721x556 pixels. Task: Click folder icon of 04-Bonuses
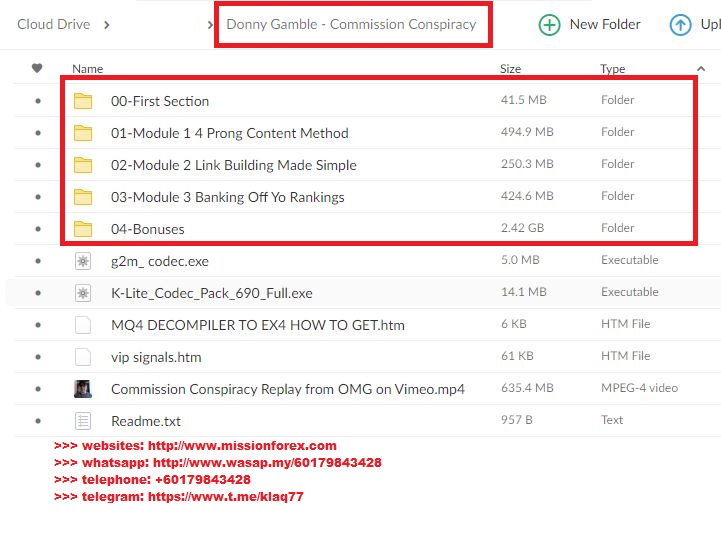pos(83,229)
